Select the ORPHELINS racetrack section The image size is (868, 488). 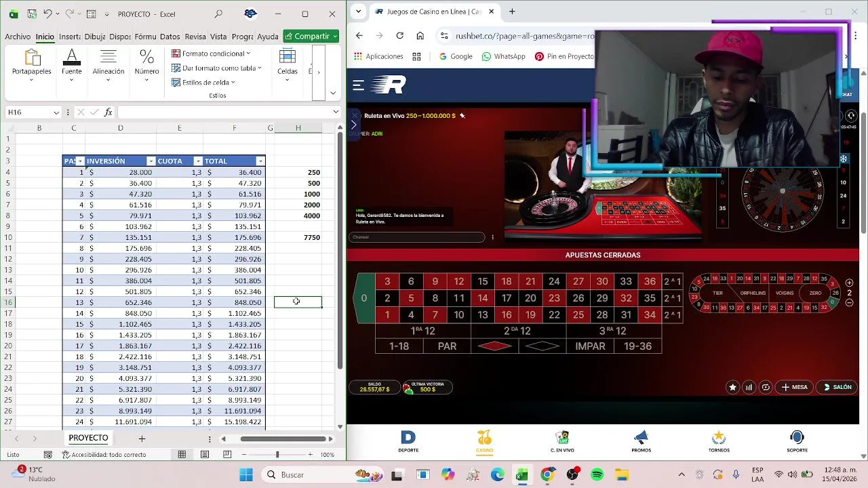[753, 293]
